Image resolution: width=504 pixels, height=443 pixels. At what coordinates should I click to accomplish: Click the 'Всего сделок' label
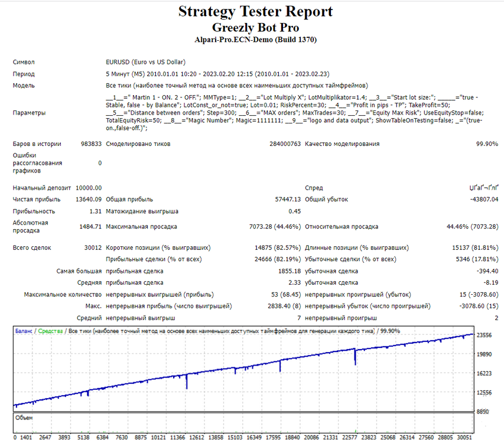[x=32, y=248]
